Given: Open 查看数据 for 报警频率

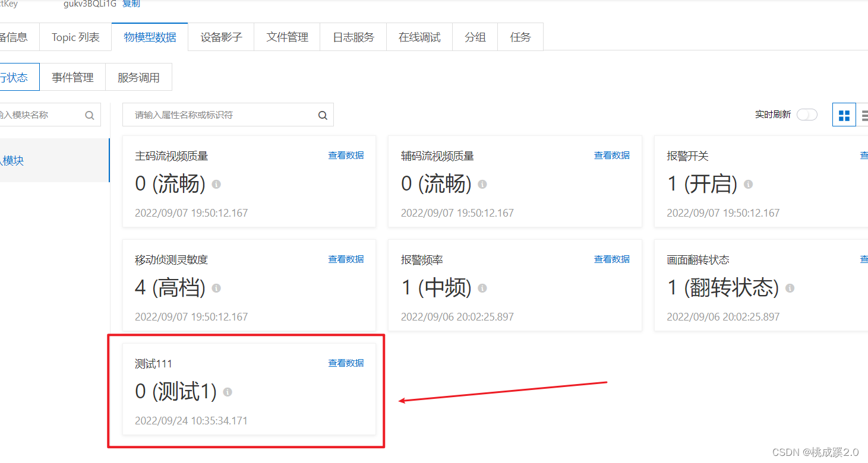Looking at the screenshot, I should (x=612, y=259).
